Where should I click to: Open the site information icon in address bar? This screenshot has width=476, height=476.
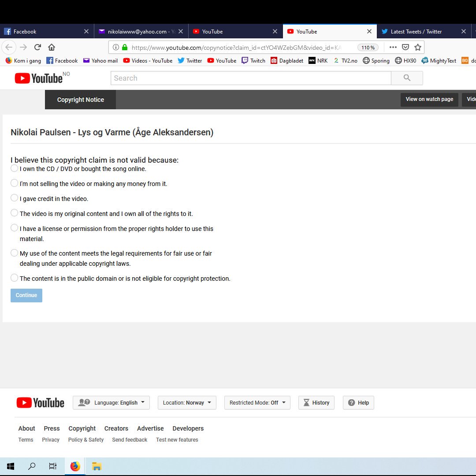tap(115, 47)
